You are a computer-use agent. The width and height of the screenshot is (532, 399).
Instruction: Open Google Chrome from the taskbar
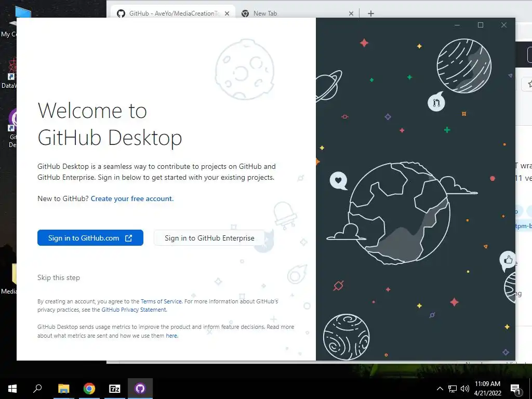tap(89, 389)
